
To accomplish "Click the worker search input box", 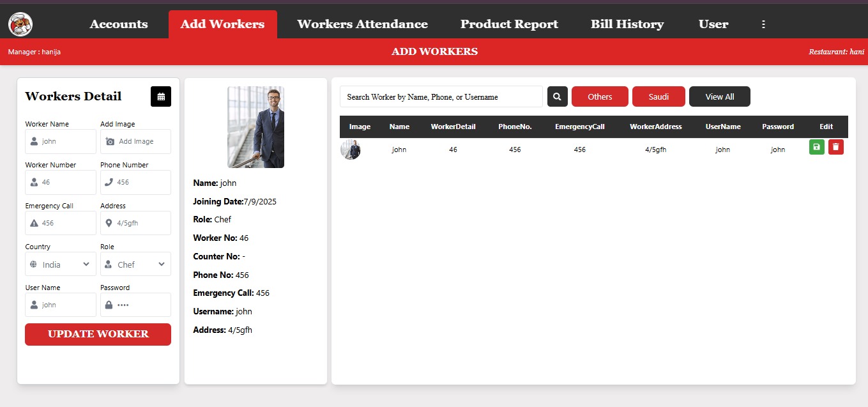I will point(441,96).
